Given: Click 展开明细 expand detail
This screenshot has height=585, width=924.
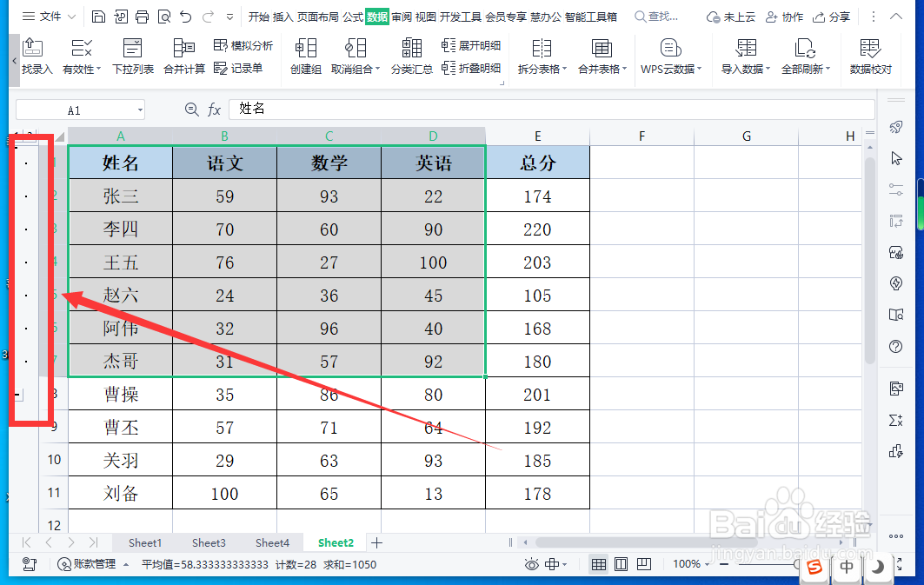Looking at the screenshot, I should [x=471, y=45].
